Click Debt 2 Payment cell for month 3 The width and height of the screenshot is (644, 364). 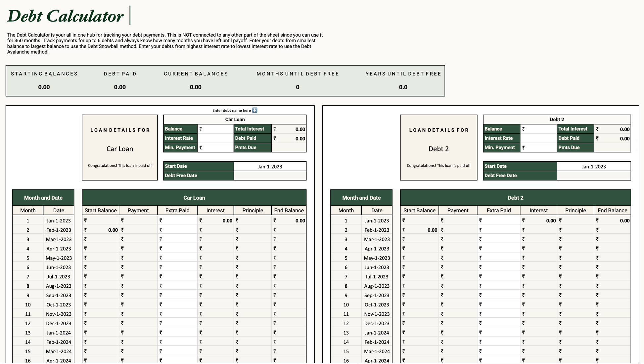(458, 239)
